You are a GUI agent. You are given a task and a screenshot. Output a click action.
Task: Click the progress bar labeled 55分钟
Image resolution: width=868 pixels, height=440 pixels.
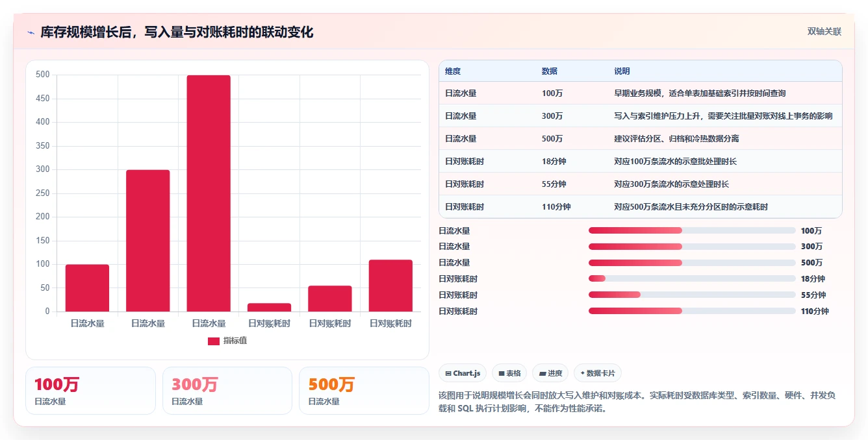692,295
